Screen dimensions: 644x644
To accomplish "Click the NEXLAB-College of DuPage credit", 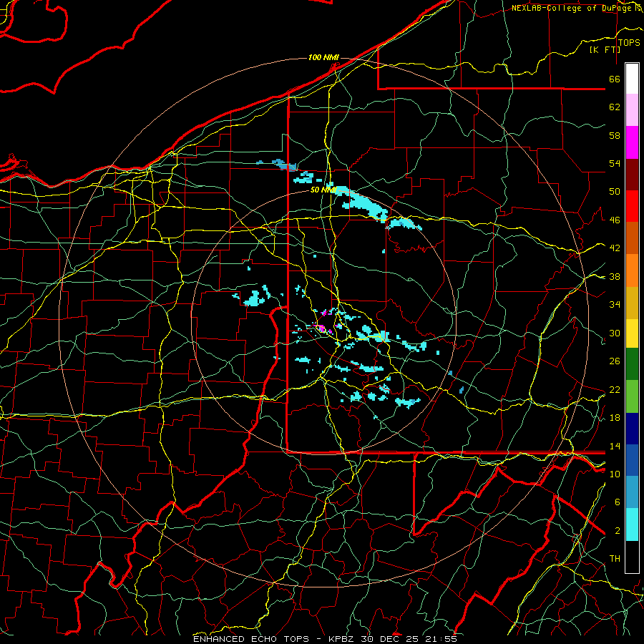I will point(572,8).
